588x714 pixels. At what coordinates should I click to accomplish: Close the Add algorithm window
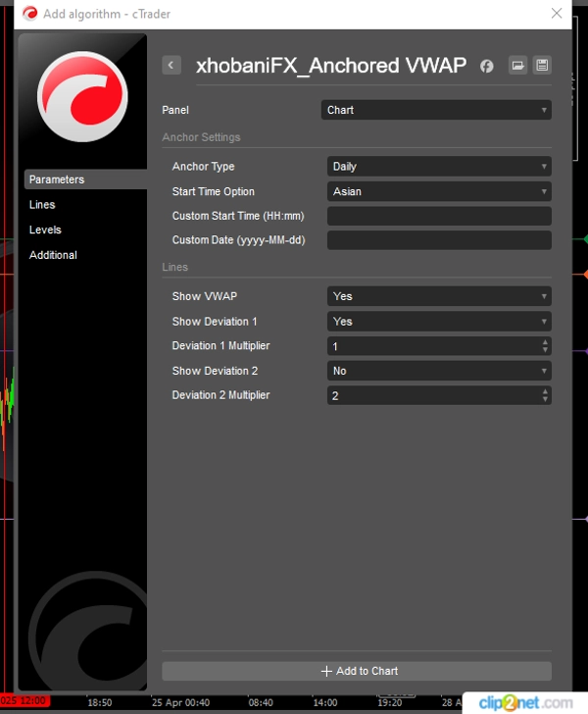point(556,13)
